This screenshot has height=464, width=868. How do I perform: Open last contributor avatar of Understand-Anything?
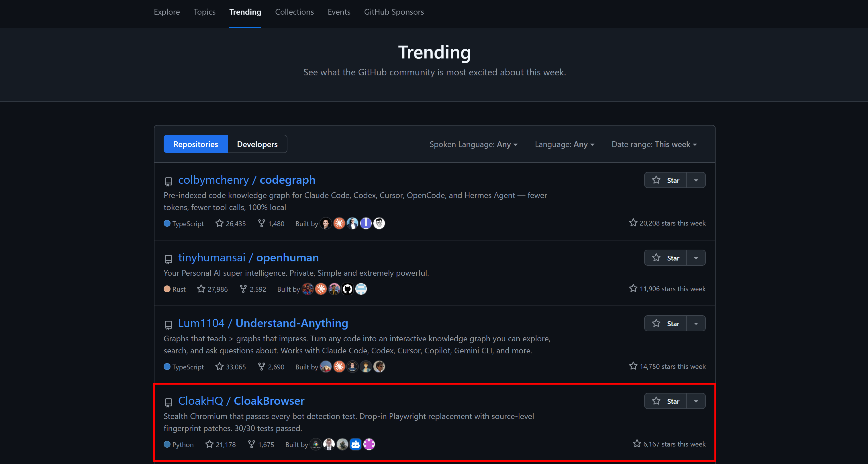[379, 366]
